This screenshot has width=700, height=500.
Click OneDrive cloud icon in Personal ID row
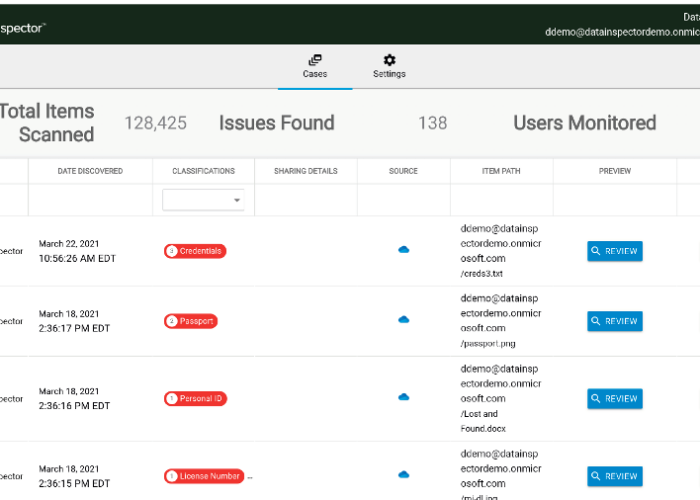point(404,397)
